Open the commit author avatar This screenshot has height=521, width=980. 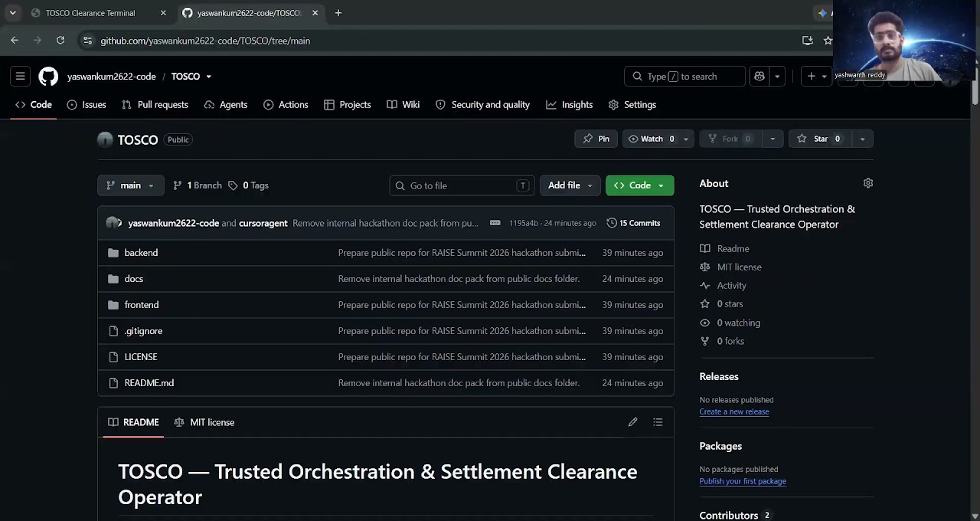114,223
